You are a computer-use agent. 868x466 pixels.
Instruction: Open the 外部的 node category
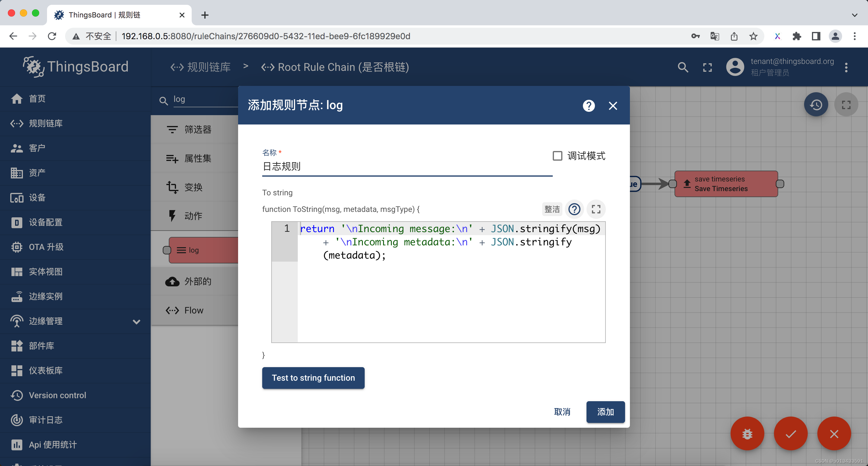click(x=198, y=281)
